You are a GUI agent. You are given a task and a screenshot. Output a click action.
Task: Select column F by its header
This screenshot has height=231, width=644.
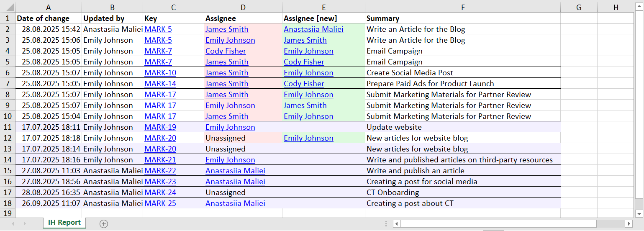click(462, 7)
